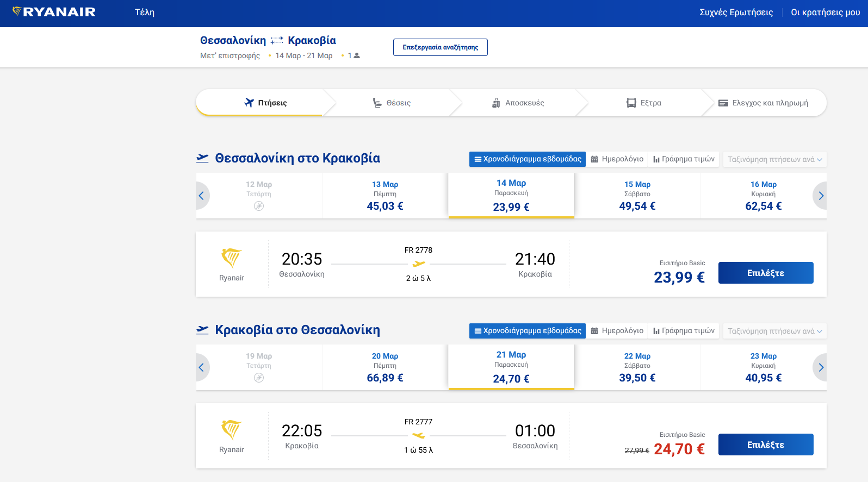The height and width of the screenshot is (482, 868).
Task: Select outbound date 14 Μαρ 23,99 €
Action: (511, 196)
